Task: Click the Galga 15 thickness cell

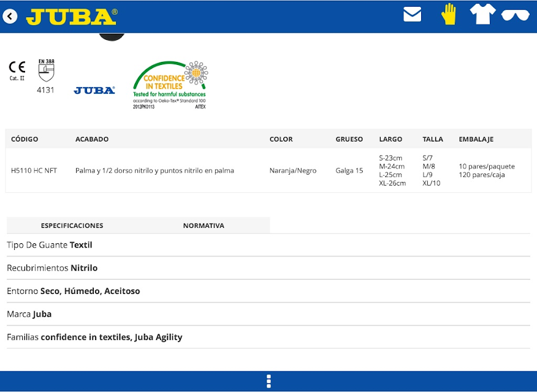Action: point(349,170)
